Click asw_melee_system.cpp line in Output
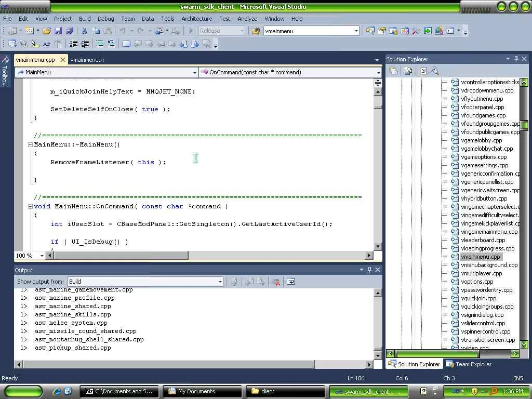Image resolution: width=532 pixels, height=399 pixels. tap(71, 323)
